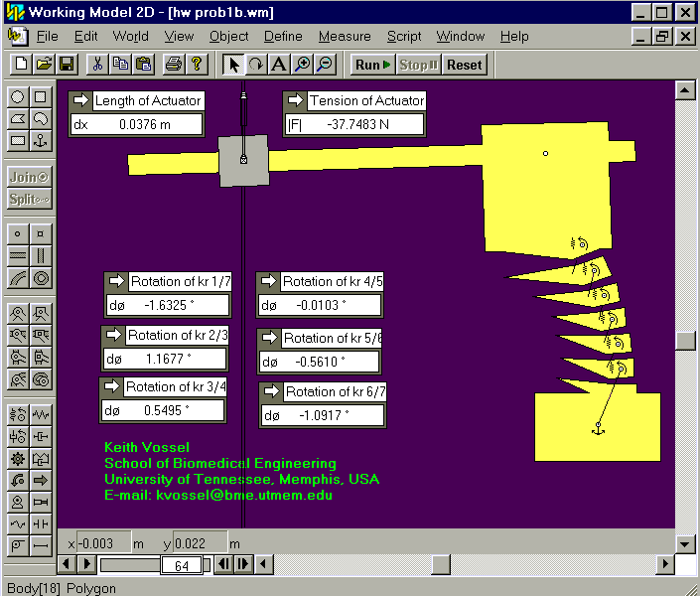The height and width of the screenshot is (596, 700).
Task: Click the Print icon
Action: (174, 65)
